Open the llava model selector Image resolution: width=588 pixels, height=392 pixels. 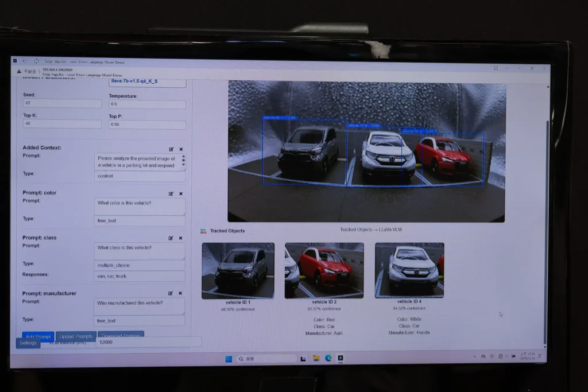pyautogui.click(x=148, y=81)
